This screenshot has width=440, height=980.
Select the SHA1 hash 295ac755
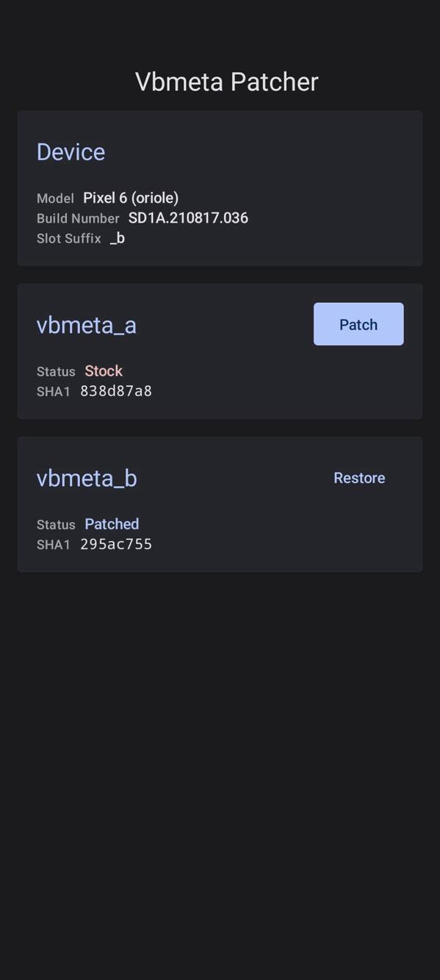[115, 544]
